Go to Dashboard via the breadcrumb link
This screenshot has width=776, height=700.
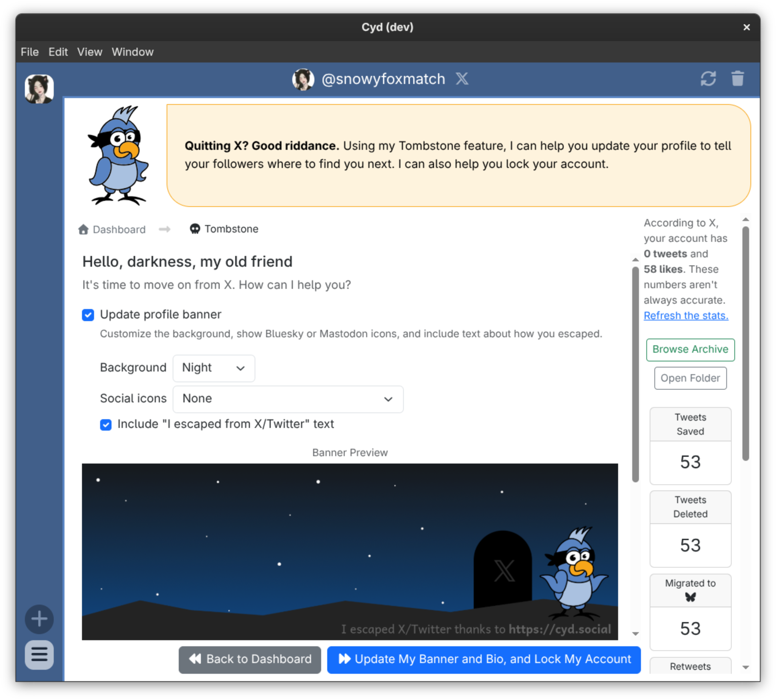[119, 230]
